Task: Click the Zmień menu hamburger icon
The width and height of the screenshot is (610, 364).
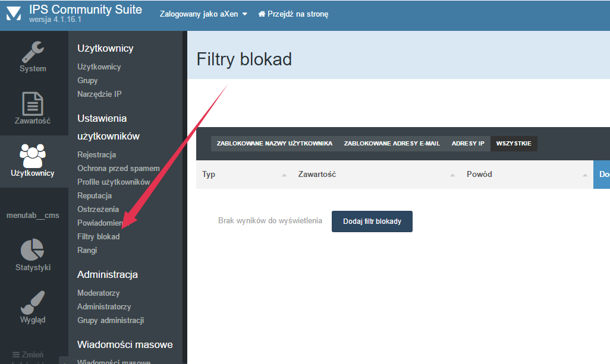Action: click(x=16, y=354)
